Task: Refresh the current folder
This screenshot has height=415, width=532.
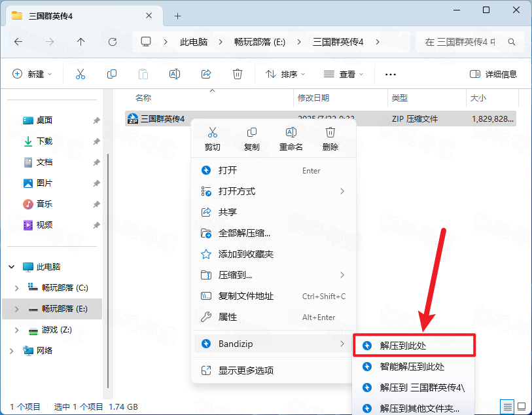Action: point(113,42)
